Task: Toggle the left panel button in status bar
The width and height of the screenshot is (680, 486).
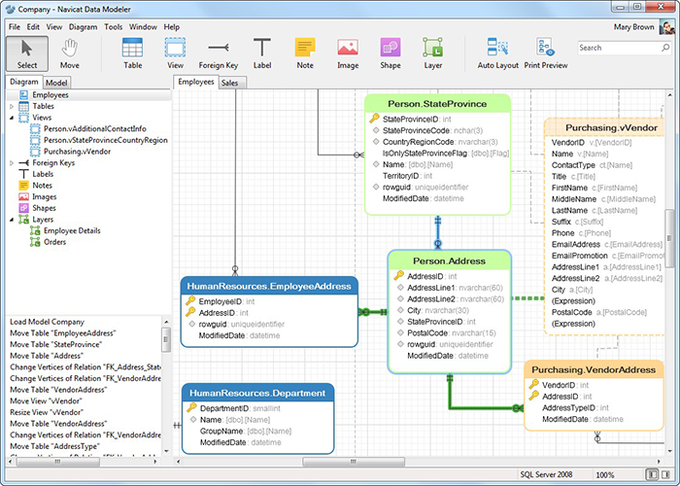Action: [x=651, y=474]
